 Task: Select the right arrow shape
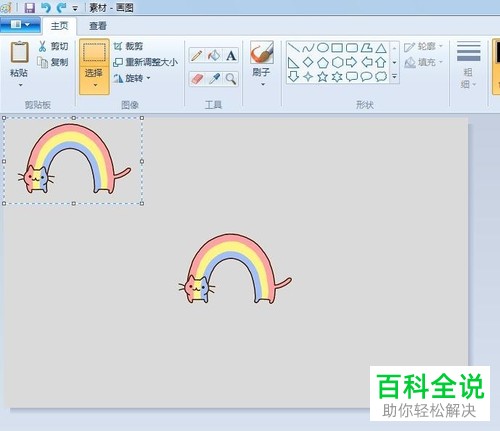(352, 62)
